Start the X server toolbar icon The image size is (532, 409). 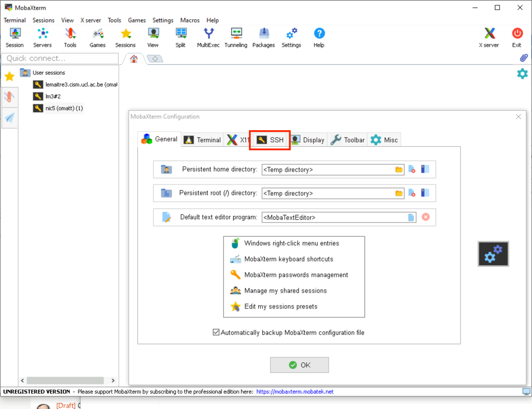pyautogui.click(x=489, y=38)
